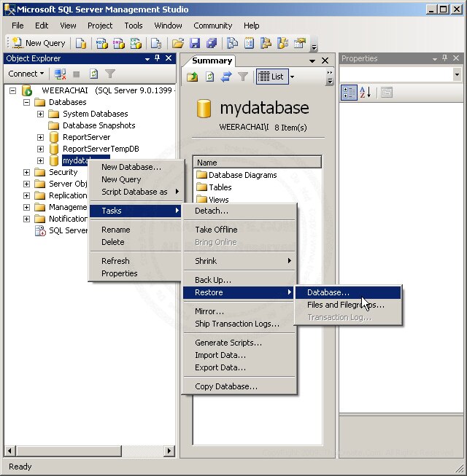Image resolution: width=467 pixels, height=476 pixels.
Task: Click the Object Explorer toolbar icon
Action: coord(266,43)
